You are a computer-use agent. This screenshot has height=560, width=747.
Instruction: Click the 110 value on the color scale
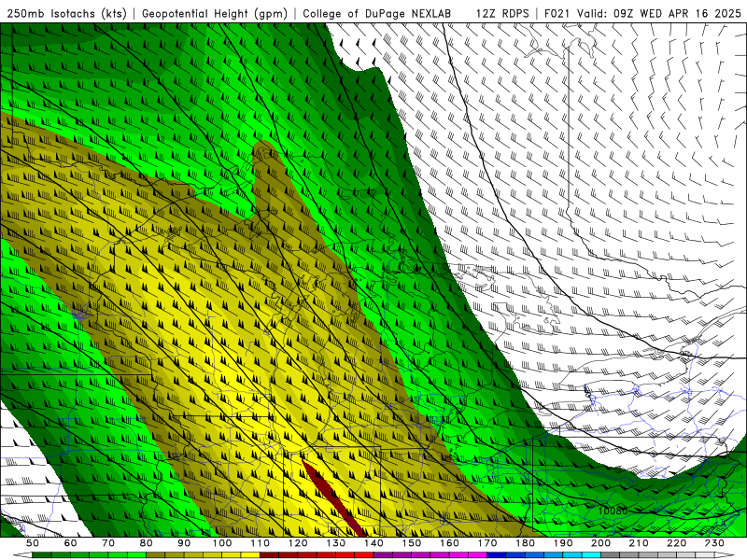pyautogui.click(x=261, y=543)
